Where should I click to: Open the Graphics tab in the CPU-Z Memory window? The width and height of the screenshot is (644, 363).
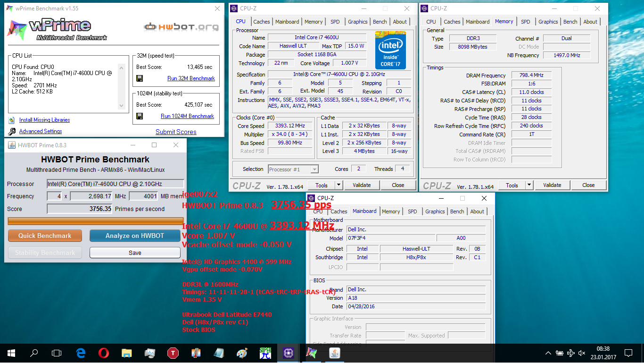coord(548,22)
